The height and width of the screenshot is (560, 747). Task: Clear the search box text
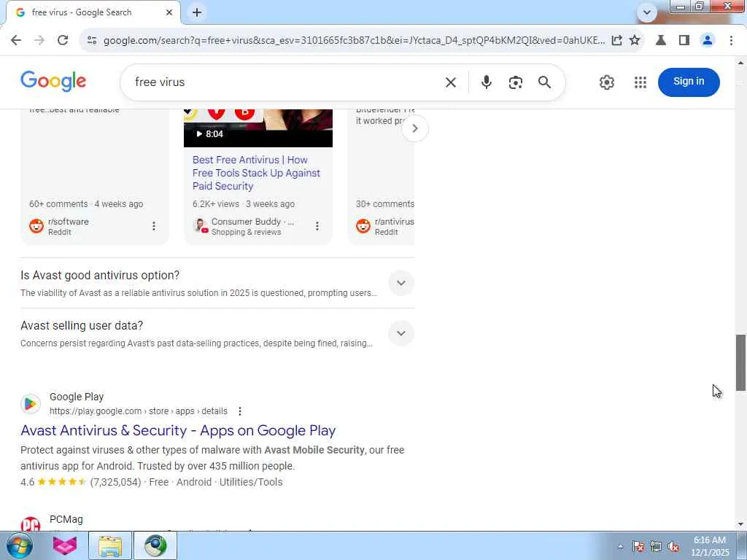click(x=451, y=82)
